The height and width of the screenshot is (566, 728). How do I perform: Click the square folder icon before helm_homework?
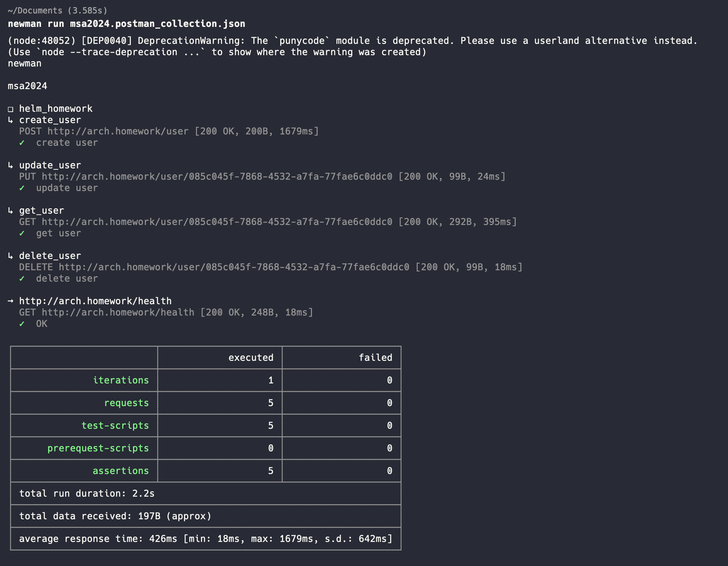click(11, 109)
